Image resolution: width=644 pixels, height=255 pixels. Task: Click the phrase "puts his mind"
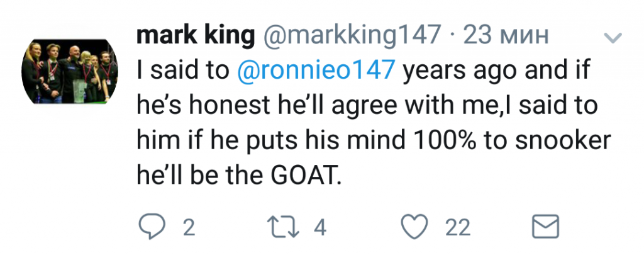326,141
